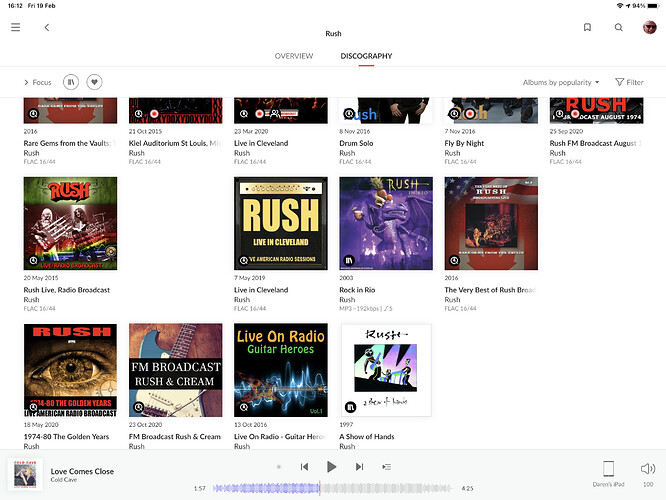Toggle the favorites heart filter

tap(94, 82)
